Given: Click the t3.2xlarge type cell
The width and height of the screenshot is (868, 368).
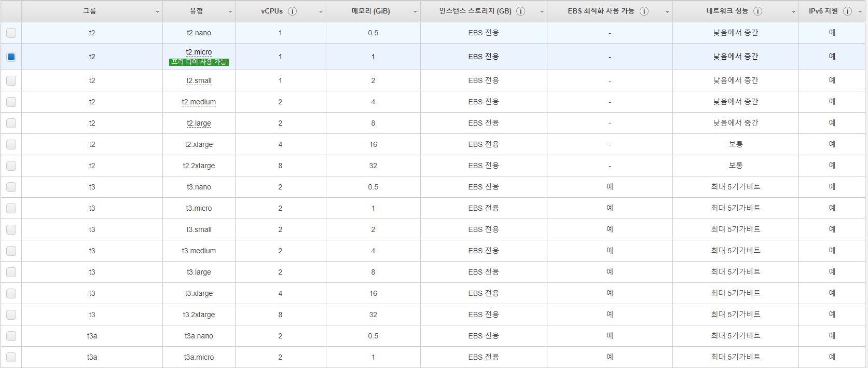Looking at the screenshot, I should [199, 315].
